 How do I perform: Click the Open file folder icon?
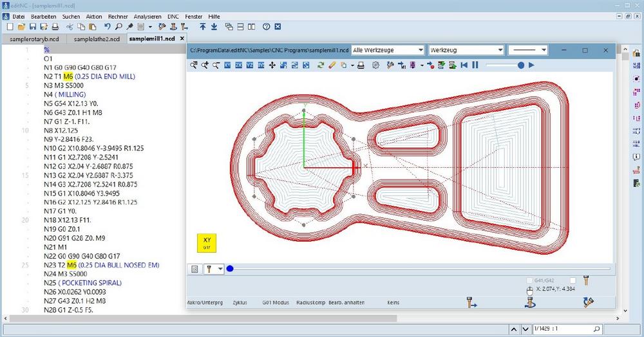pyautogui.click(x=21, y=27)
